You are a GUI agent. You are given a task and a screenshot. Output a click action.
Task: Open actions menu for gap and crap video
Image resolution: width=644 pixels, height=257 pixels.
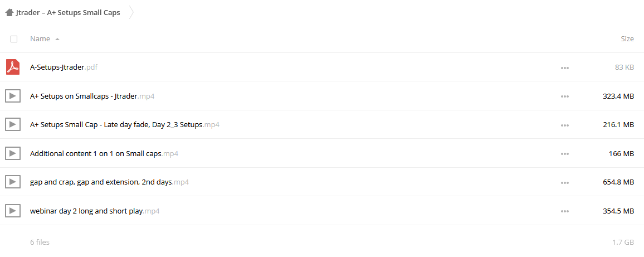(x=565, y=182)
